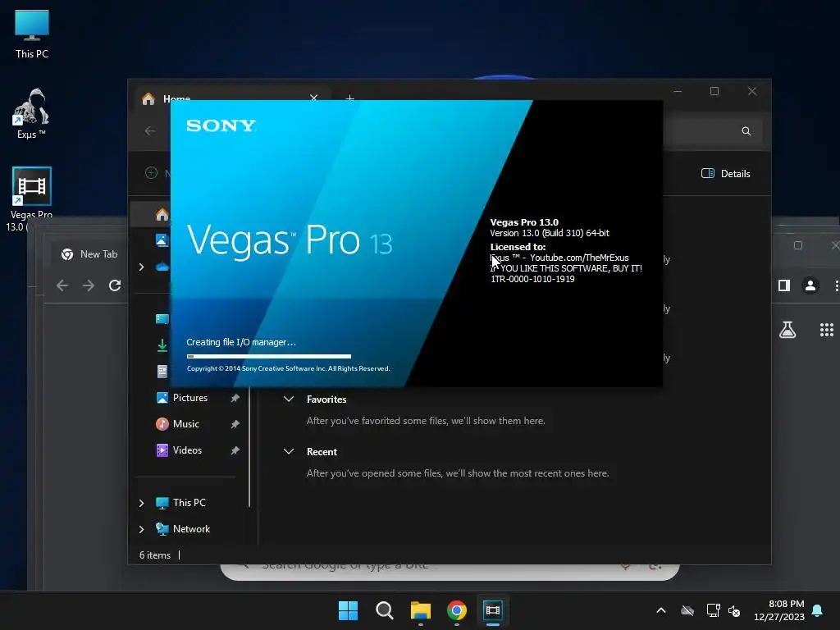Go forward in the Chrome window

click(89, 285)
